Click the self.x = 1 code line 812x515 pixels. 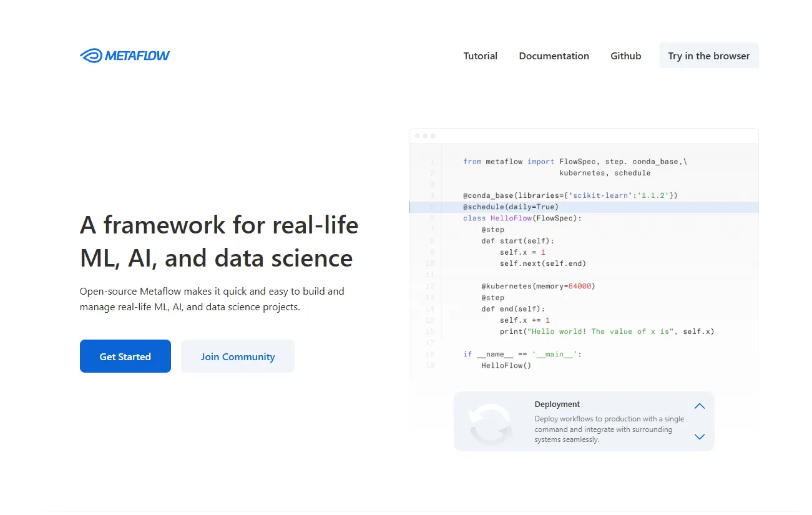click(522, 252)
